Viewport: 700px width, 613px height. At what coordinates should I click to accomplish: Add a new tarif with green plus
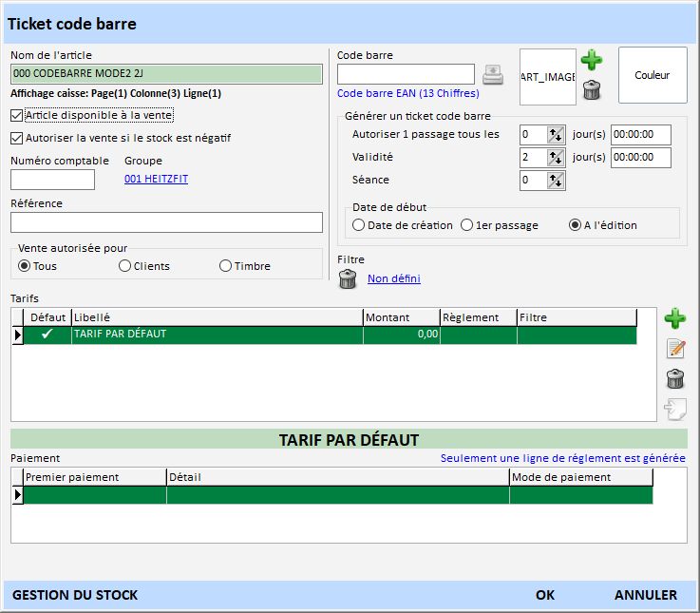coord(675,318)
